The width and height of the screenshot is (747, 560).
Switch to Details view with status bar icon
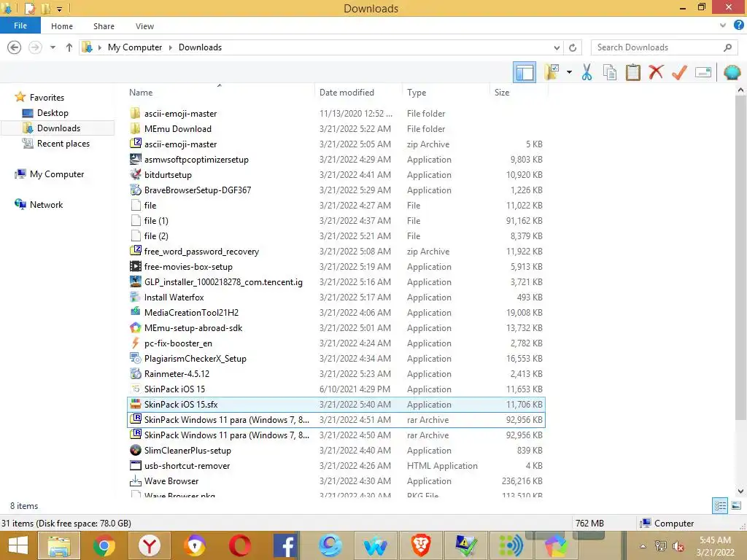(x=720, y=505)
